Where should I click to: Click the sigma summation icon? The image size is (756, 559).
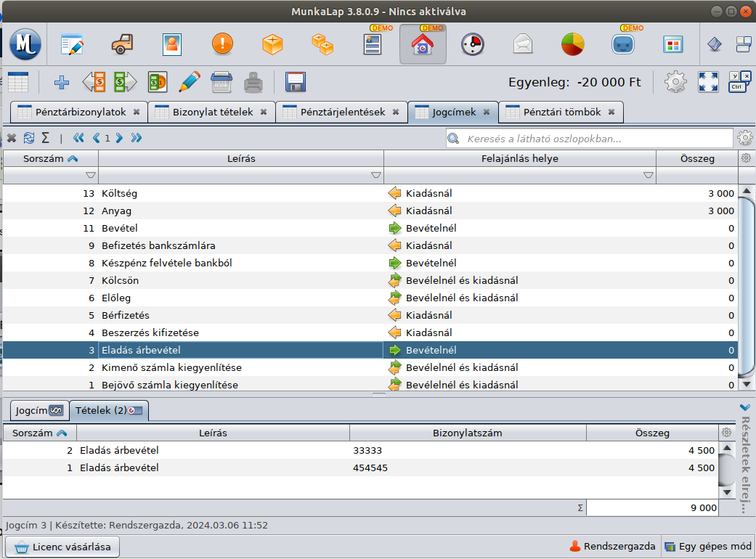point(45,138)
